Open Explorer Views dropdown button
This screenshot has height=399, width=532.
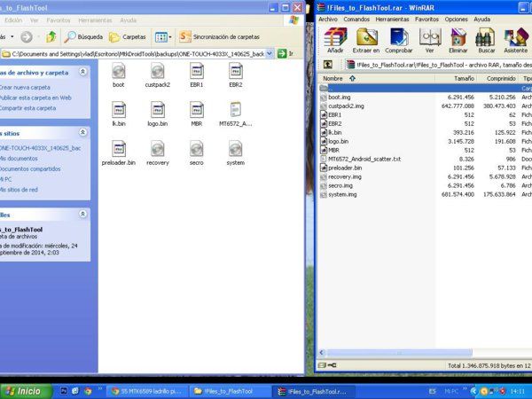163,36
